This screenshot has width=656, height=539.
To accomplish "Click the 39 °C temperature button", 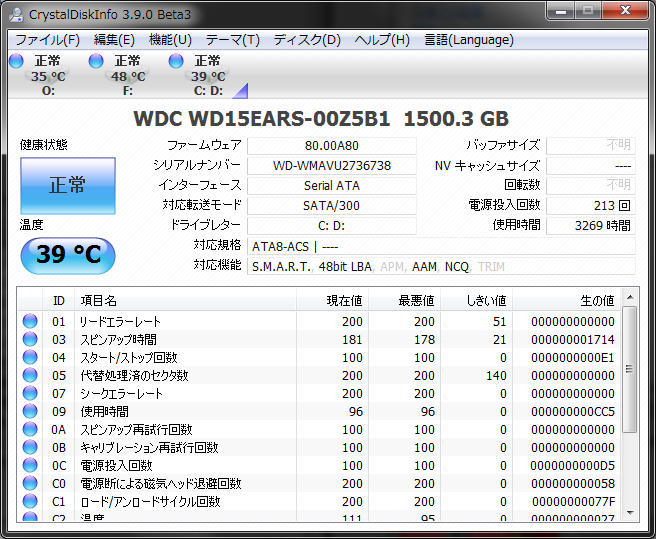I will [x=68, y=255].
